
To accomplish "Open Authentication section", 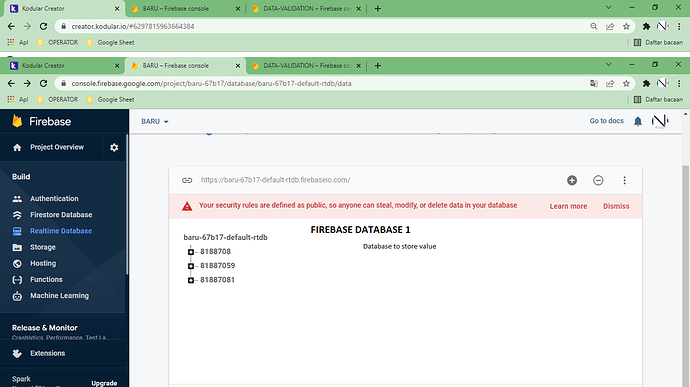I will pyautogui.click(x=54, y=199).
